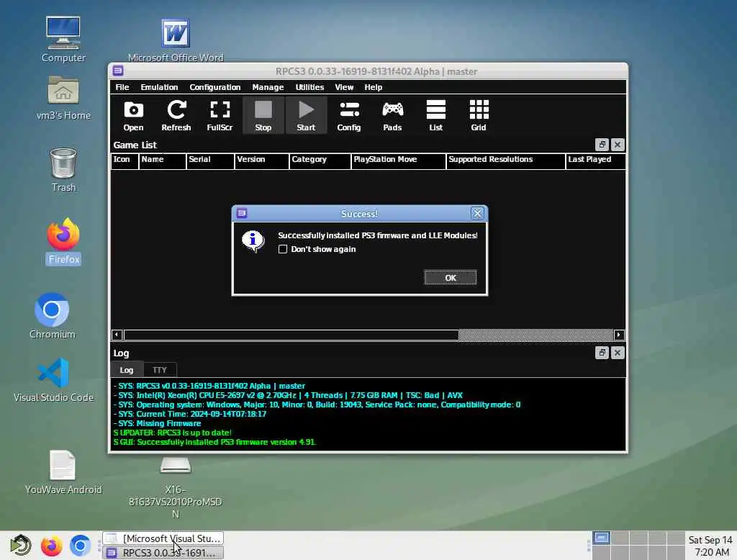Select the Operating system log line

click(x=317, y=405)
